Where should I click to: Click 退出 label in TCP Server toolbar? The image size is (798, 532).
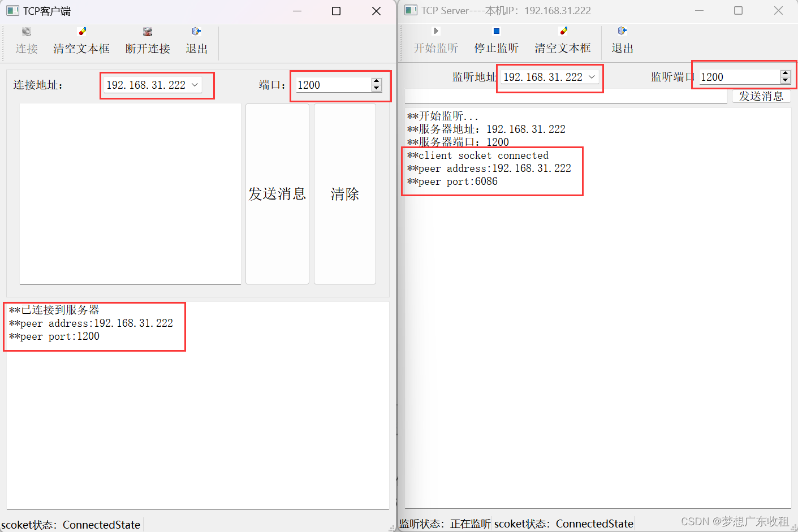[x=623, y=48]
